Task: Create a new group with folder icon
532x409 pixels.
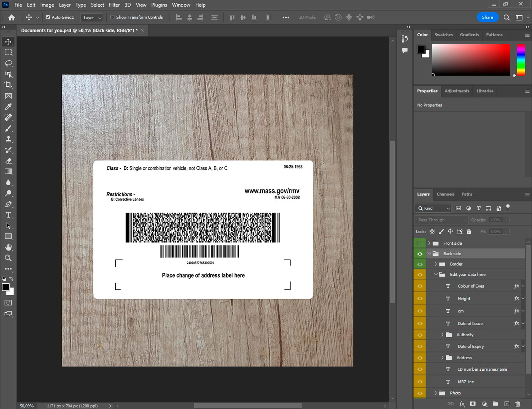Action: [495, 404]
